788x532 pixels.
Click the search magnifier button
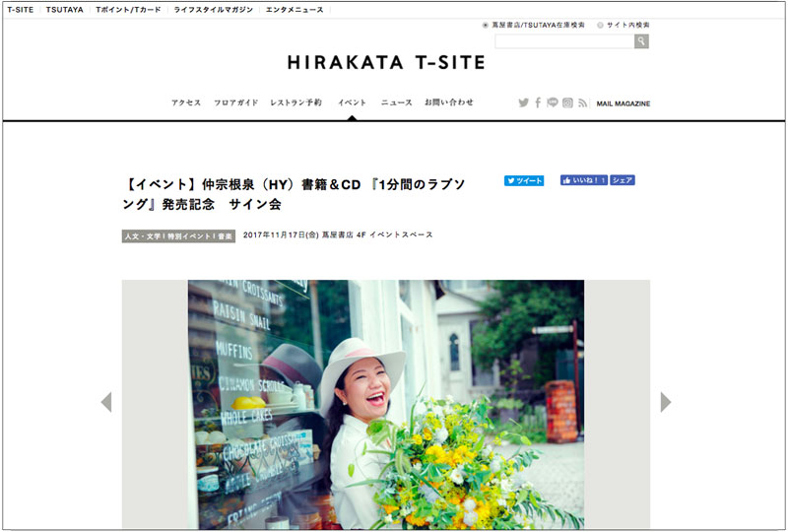[x=641, y=41]
